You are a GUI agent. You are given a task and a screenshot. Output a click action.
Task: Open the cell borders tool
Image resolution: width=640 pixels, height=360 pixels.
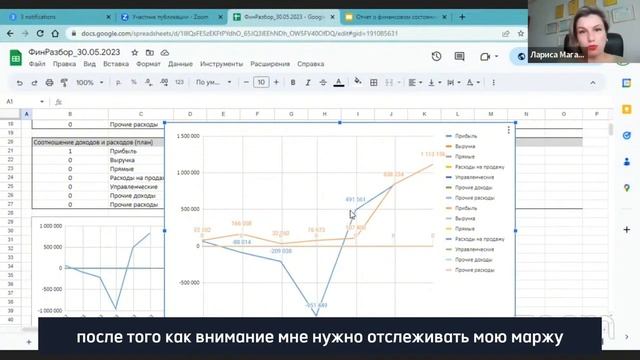pos(373,83)
